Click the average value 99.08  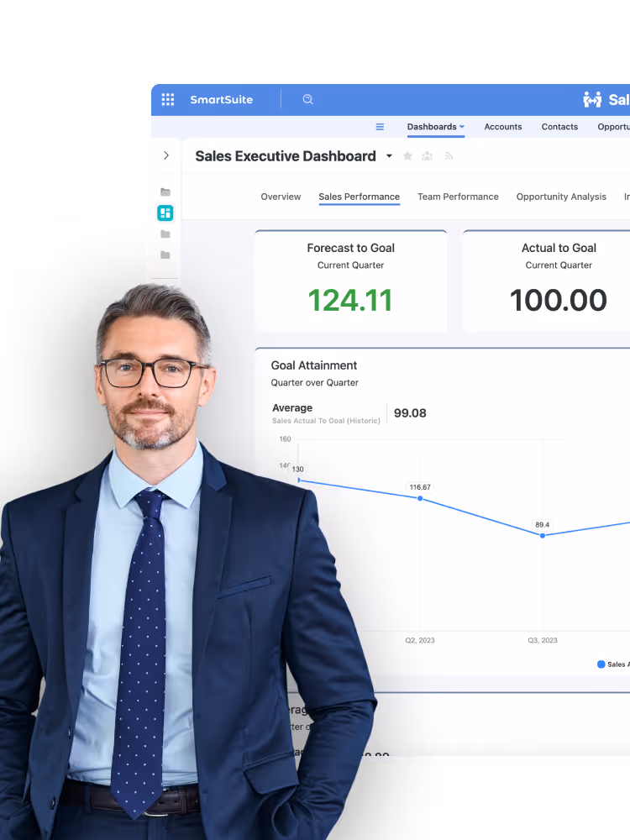[410, 413]
